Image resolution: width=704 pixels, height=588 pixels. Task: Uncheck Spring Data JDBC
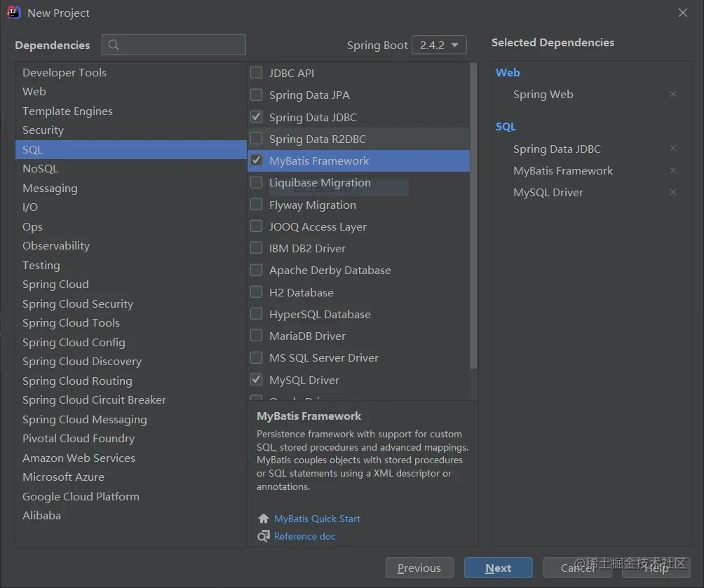(257, 117)
